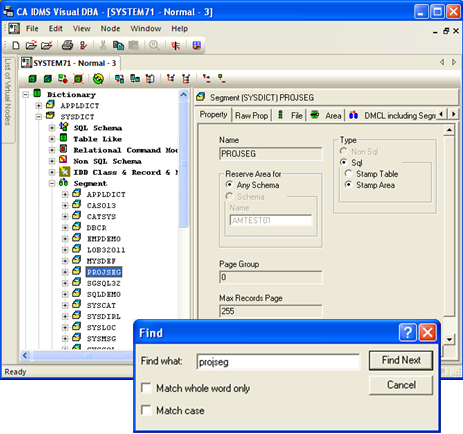Click the collapse branch red dash icon
463x434 pixels.
click(x=207, y=79)
